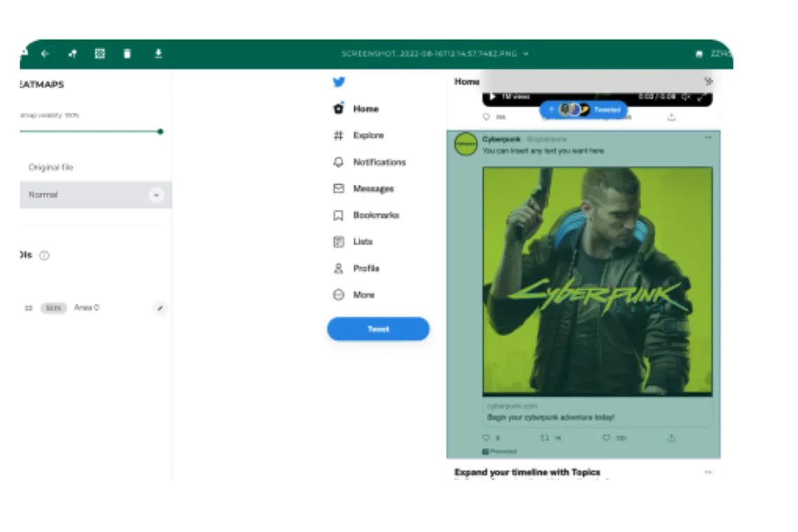Click the credits icon at toolbar right

pos(699,54)
